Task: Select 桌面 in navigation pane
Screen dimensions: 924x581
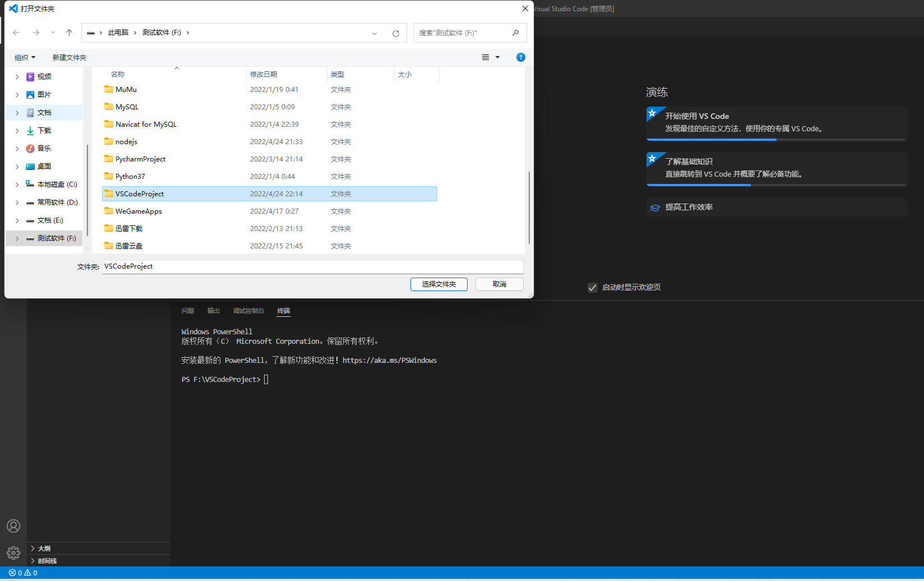Action: tap(44, 167)
